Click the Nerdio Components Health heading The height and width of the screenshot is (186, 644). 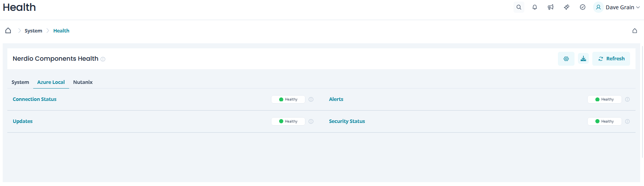[x=56, y=59]
